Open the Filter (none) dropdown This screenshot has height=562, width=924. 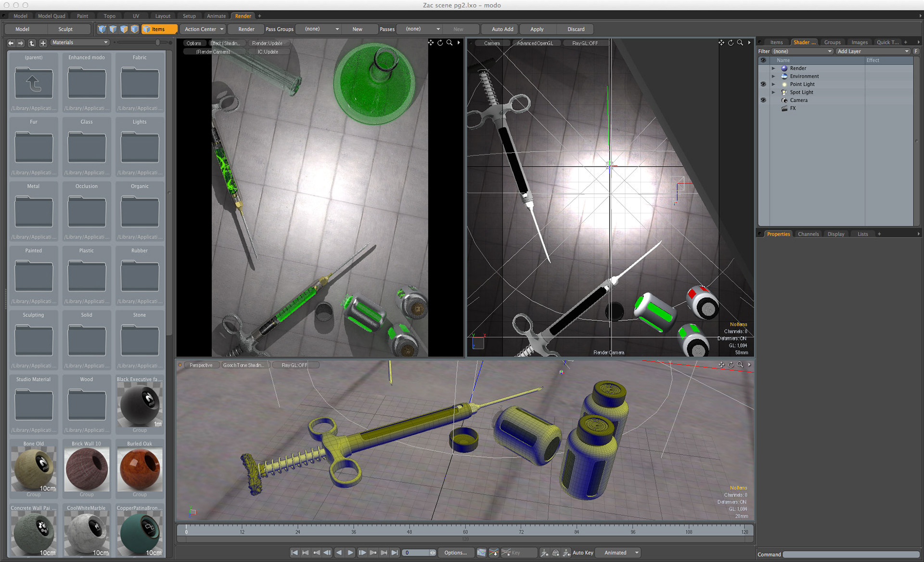click(x=802, y=52)
